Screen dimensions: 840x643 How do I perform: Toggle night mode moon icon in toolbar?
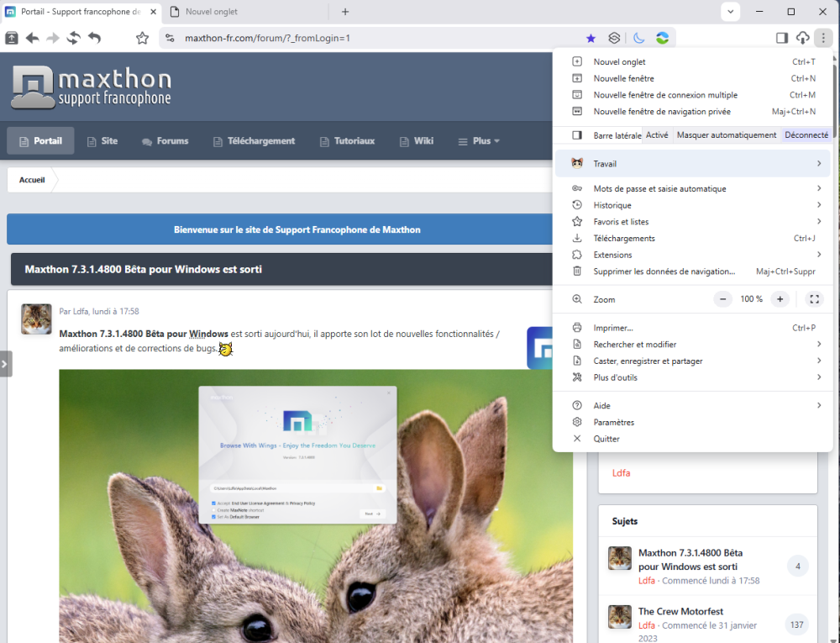(638, 38)
